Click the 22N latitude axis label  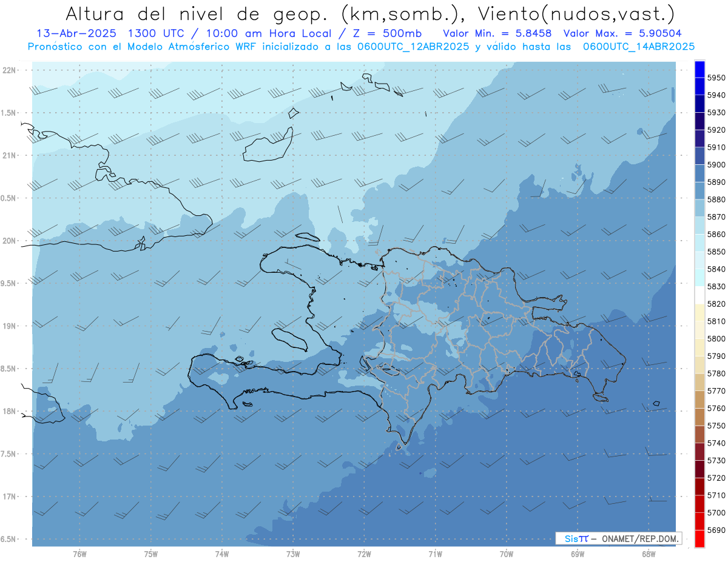click(9, 70)
